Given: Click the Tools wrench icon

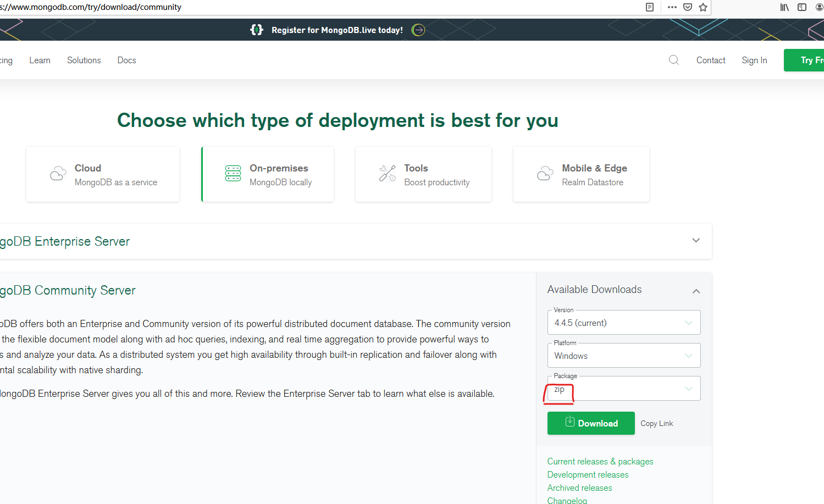Looking at the screenshot, I should coord(388,173).
